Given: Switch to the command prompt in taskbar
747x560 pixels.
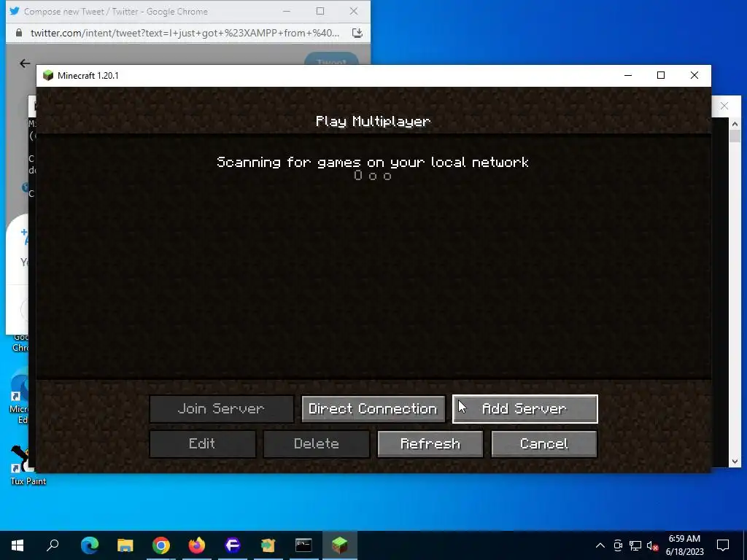Looking at the screenshot, I should [303, 545].
